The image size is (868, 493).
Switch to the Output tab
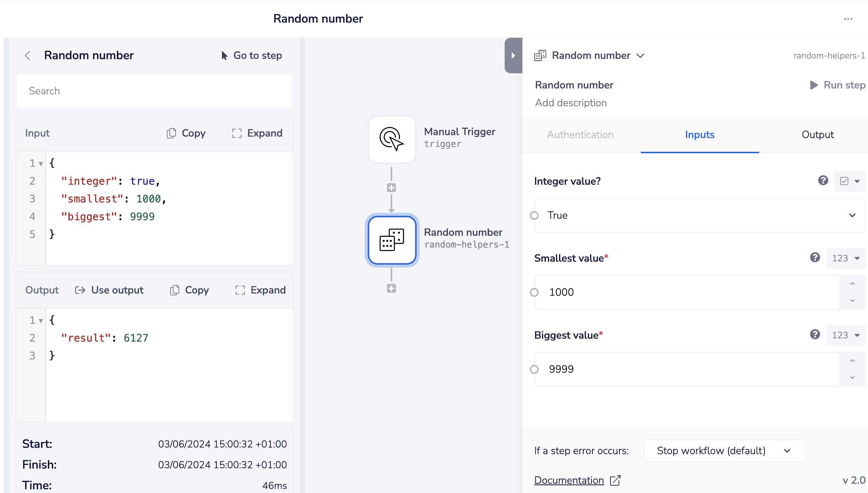point(817,135)
